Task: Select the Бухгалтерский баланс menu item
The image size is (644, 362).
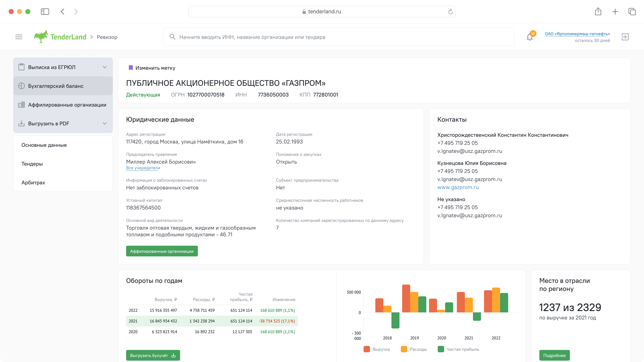Action: [56, 86]
